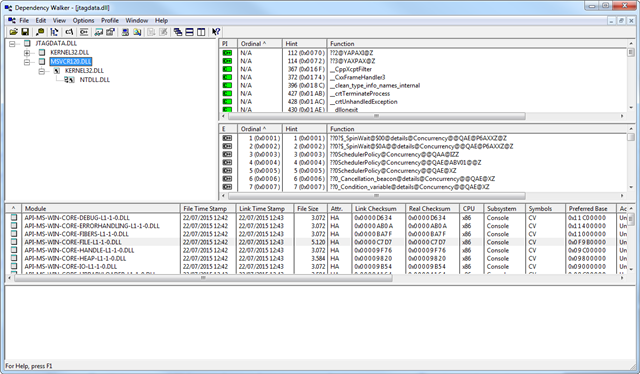This screenshot has height=374, width=640.
Task: Click the Open file toolbar icon
Action: coord(13,32)
